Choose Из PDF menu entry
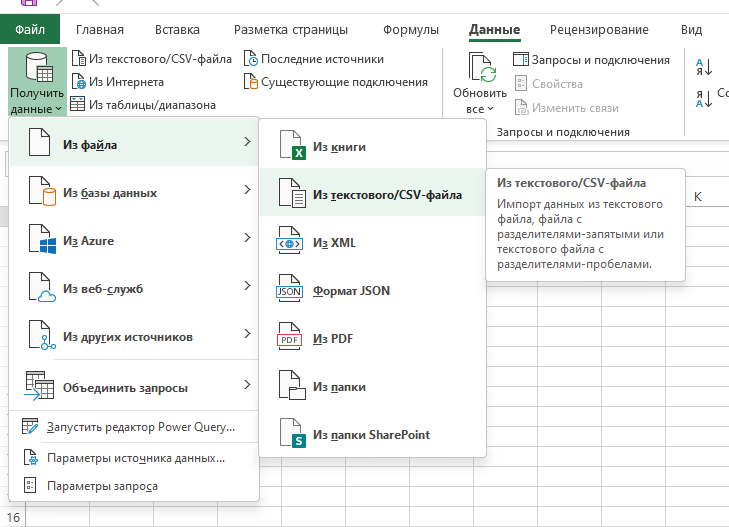Image resolution: width=729 pixels, height=527 pixels. pos(372,337)
